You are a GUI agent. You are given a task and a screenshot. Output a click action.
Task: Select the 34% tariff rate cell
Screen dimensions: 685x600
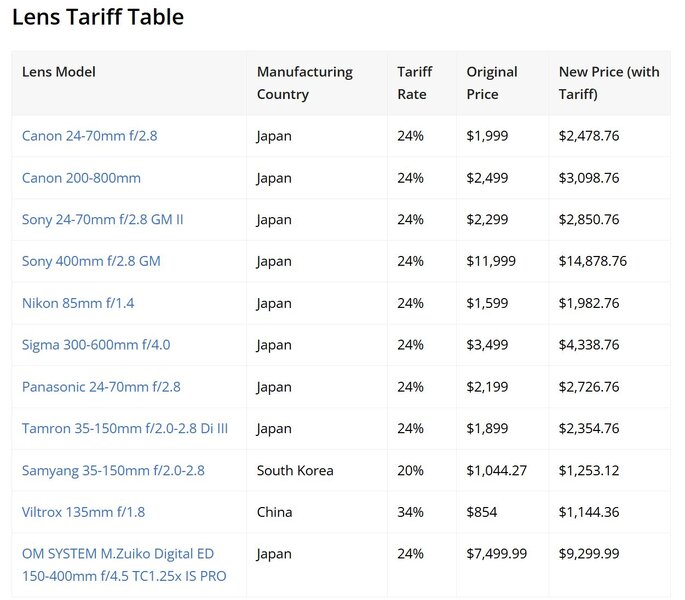[410, 512]
